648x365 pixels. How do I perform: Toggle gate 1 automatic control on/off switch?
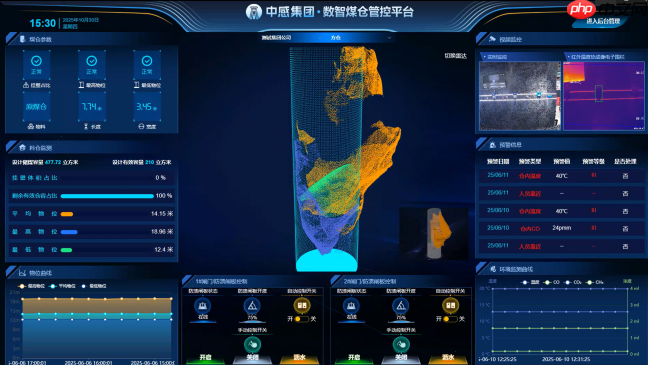point(301,319)
